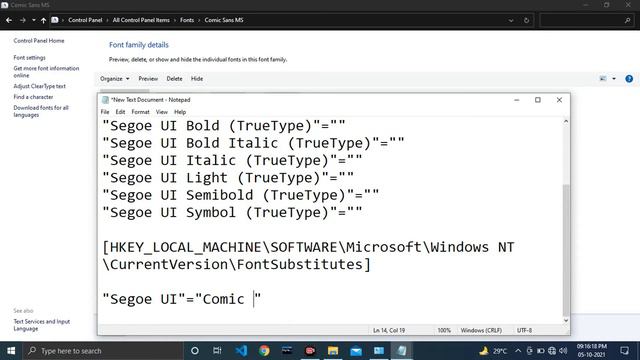The image size is (640, 360).
Task: Click Ln 14, Col 19 status entry
Action: [389, 331]
